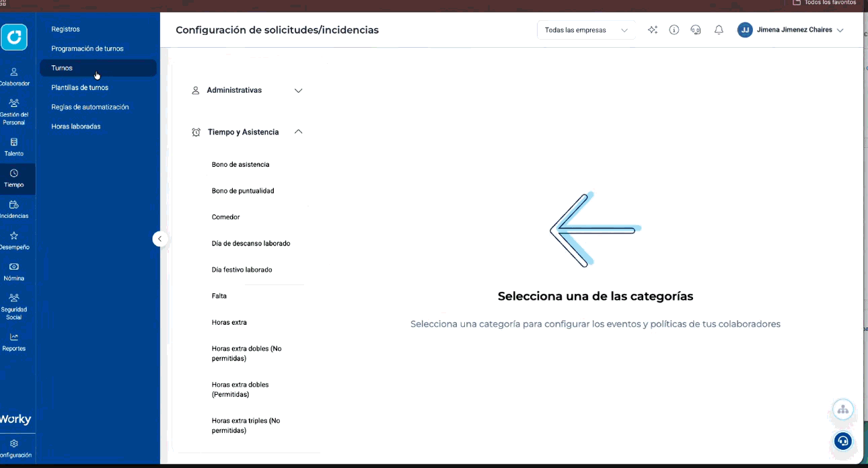Viewport: 868px width, 468px height.
Task: Click the Worky brand text in sidebar
Action: click(x=15, y=419)
